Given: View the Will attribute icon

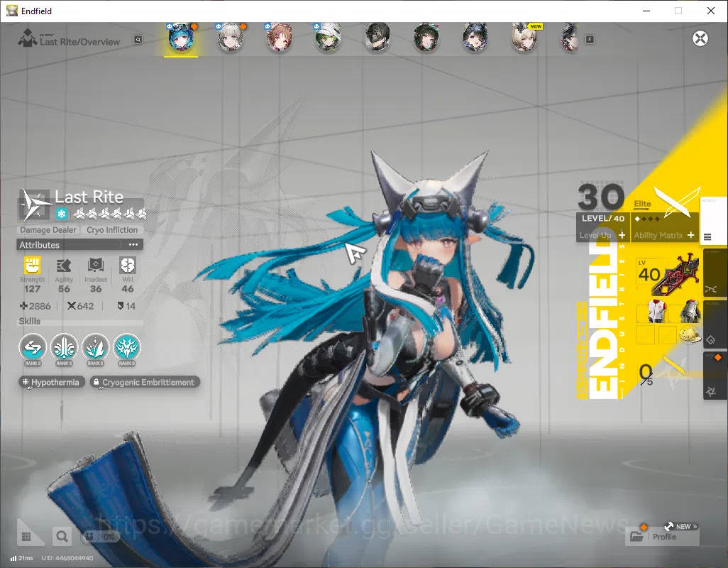Looking at the screenshot, I should 128,266.
